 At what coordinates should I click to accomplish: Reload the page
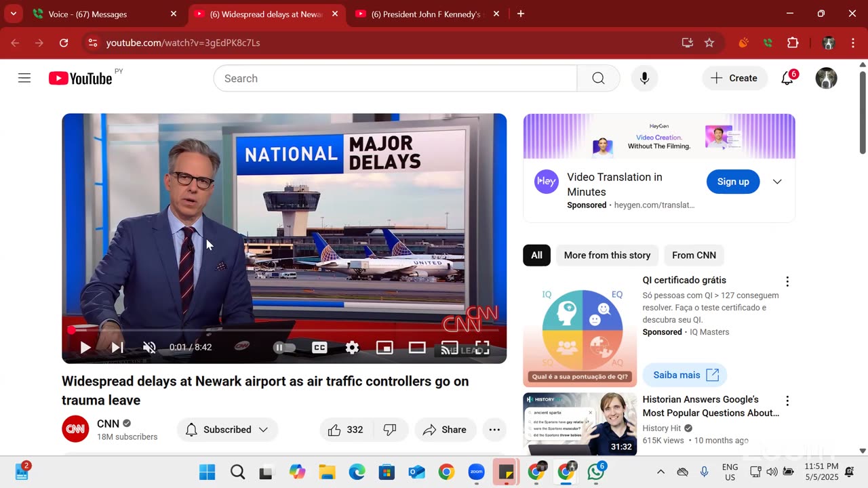[64, 43]
